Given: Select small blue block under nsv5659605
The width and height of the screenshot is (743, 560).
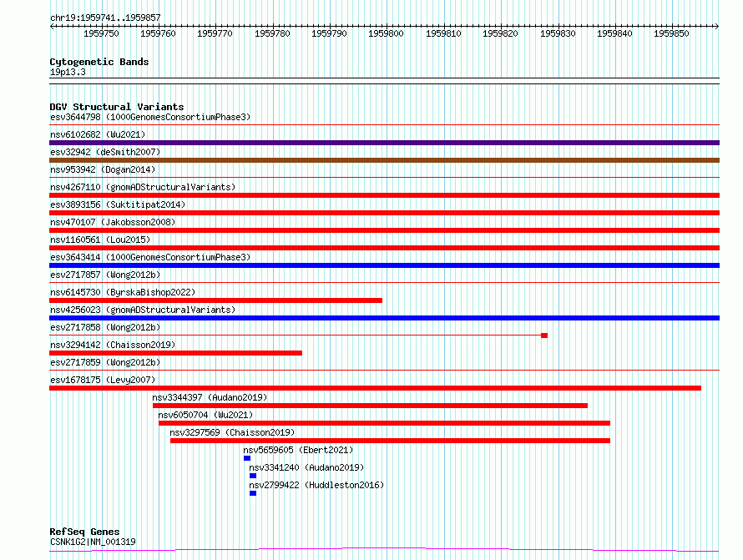Looking at the screenshot, I should click(247, 458).
